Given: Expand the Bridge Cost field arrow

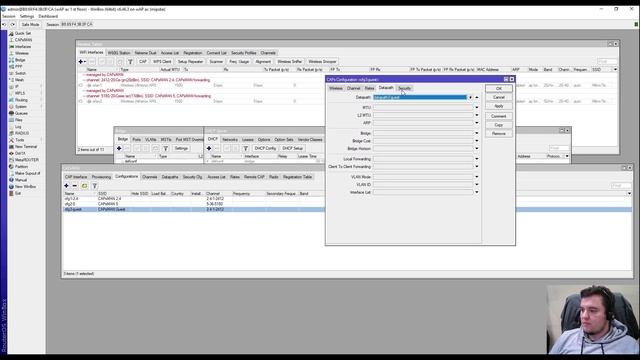Looking at the screenshot, I should [477, 141].
